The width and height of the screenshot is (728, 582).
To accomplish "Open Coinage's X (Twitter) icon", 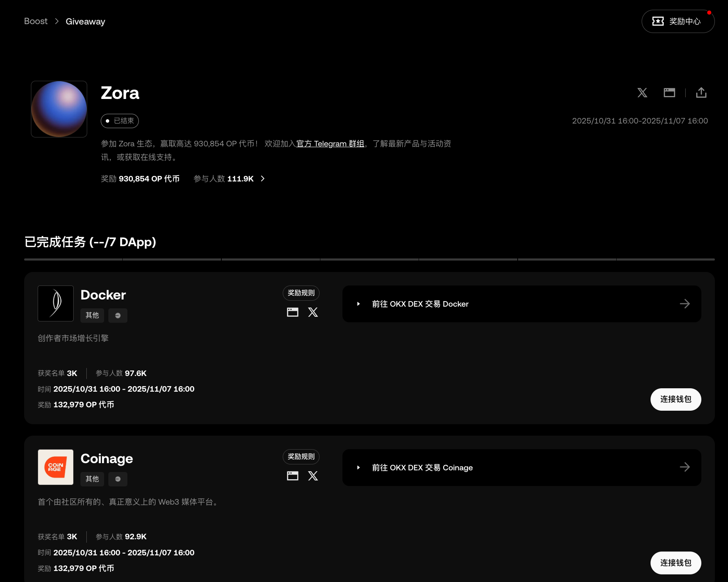I will coord(313,476).
